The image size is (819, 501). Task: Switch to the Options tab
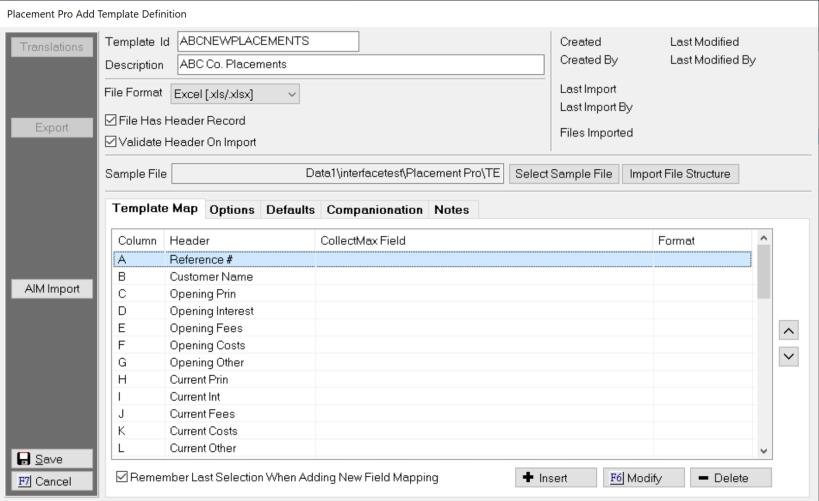231,210
